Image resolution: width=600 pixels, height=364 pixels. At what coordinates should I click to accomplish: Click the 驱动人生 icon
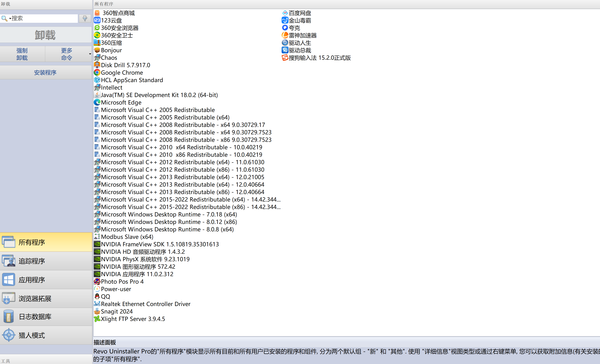point(285,43)
